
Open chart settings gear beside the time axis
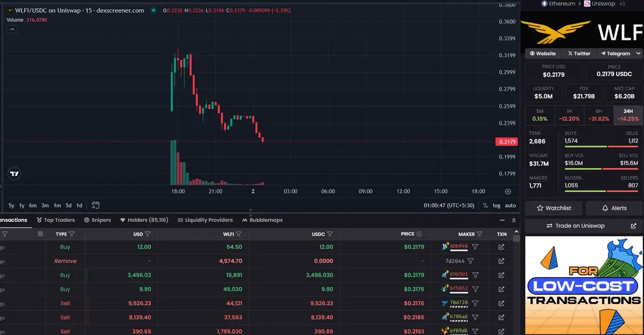(x=508, y=192)
